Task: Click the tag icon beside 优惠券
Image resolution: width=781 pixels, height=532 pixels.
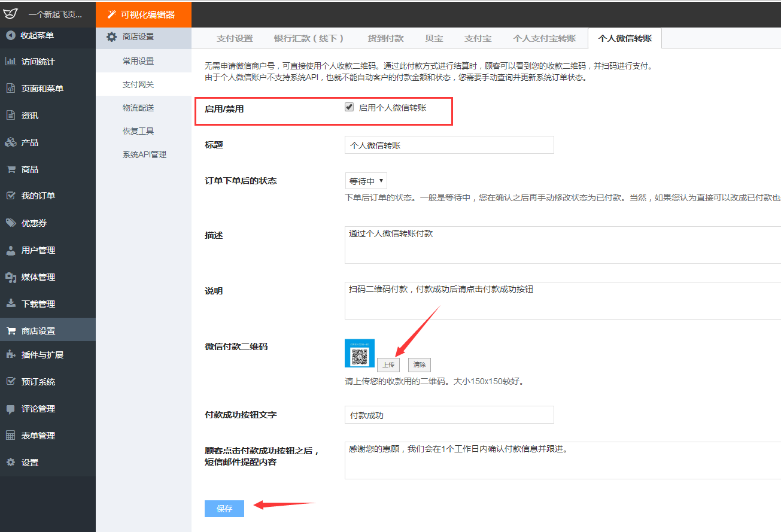Action: click(10, 223)
